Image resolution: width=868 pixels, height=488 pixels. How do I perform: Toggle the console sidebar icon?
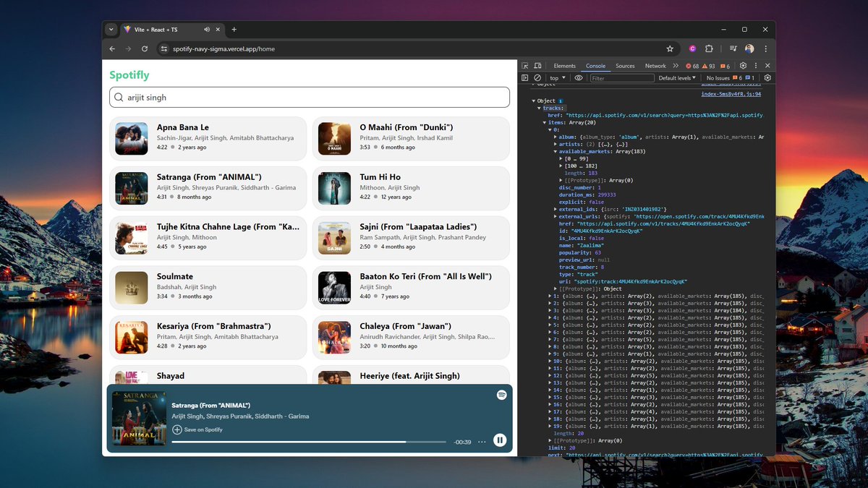[525, 78]
